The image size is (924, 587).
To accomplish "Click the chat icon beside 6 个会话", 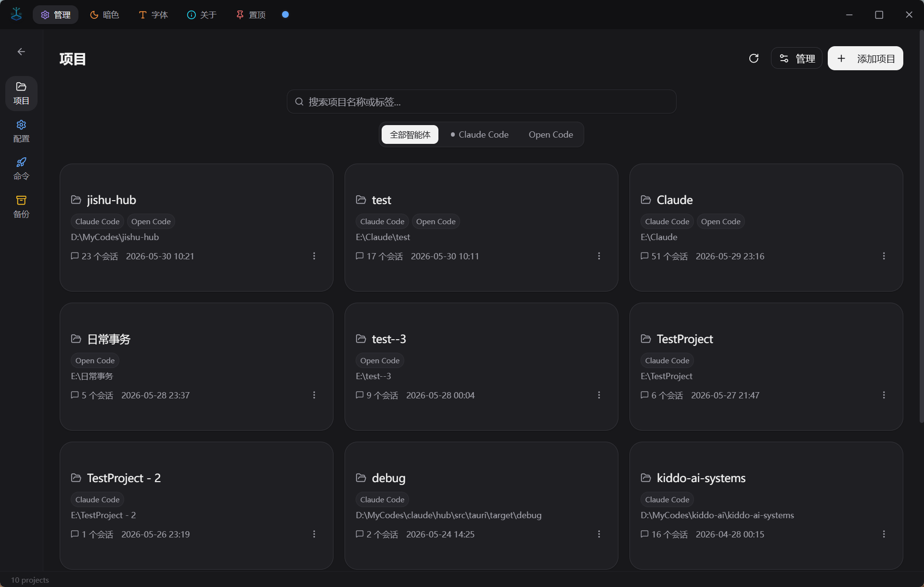I will (644, 395).
